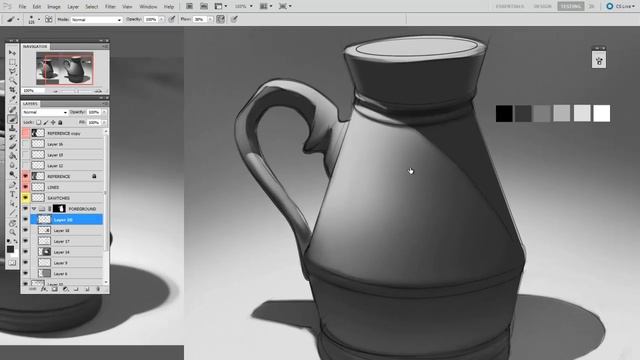Viewport: 640px width, 360px height.
Task: Select the Move tool
Action: coord(12,53)
